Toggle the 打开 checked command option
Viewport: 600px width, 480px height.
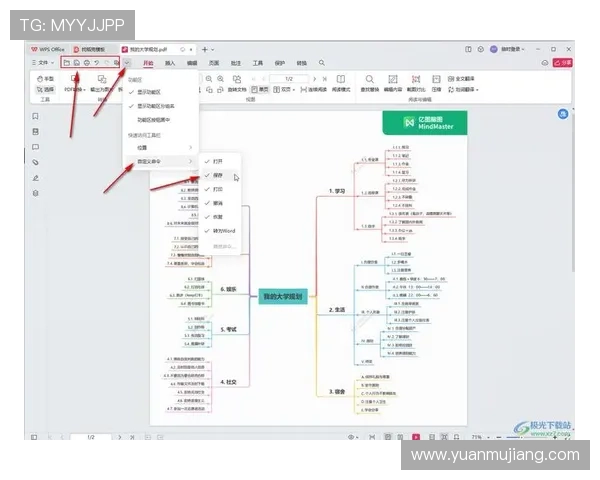(218, 160)
